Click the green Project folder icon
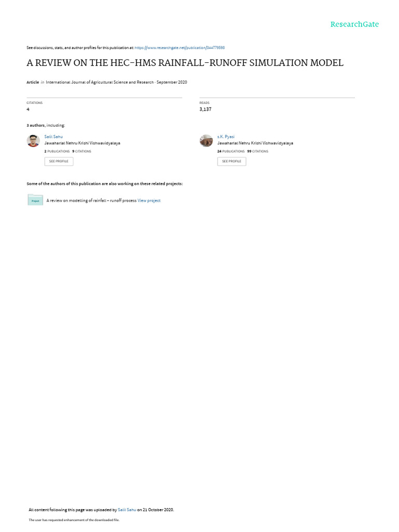This screenshot has width=399, height=532. click(x=35, y=200)
